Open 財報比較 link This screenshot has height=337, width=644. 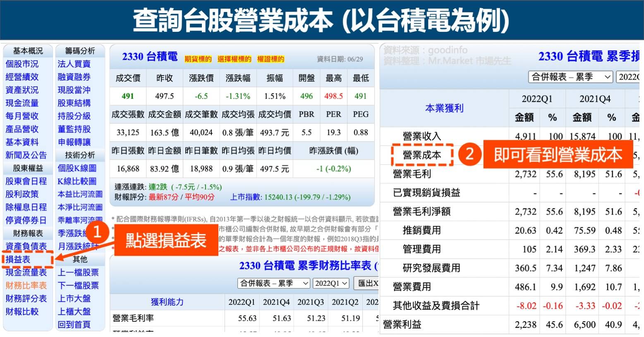coord(22,311)
